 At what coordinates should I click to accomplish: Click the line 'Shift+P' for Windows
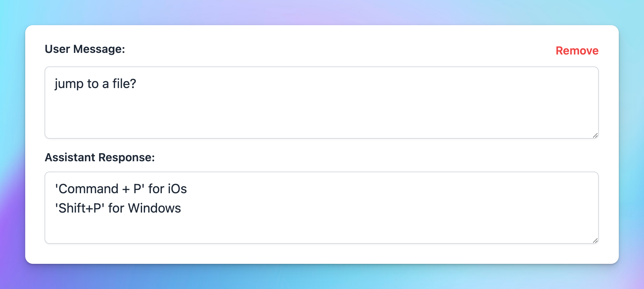coord(118,208)
